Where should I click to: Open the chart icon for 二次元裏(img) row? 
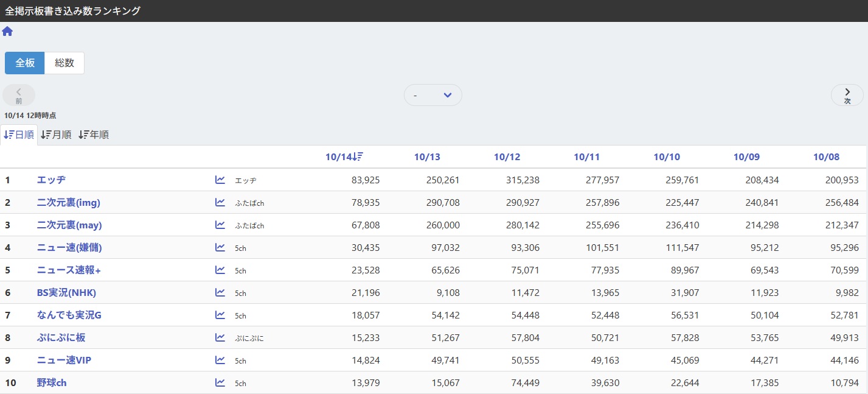pos(220,202)
